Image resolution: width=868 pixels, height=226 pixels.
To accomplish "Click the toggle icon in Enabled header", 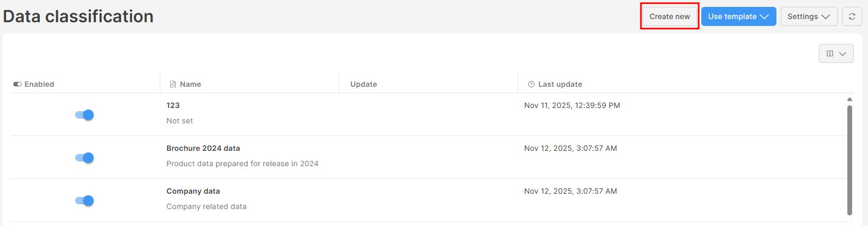I will 17,84.
